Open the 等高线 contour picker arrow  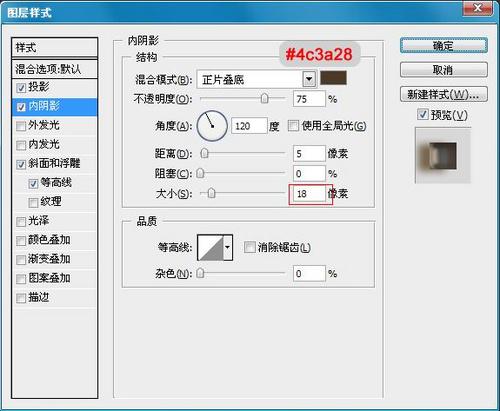pyautogui.click(x=228, y=247)
